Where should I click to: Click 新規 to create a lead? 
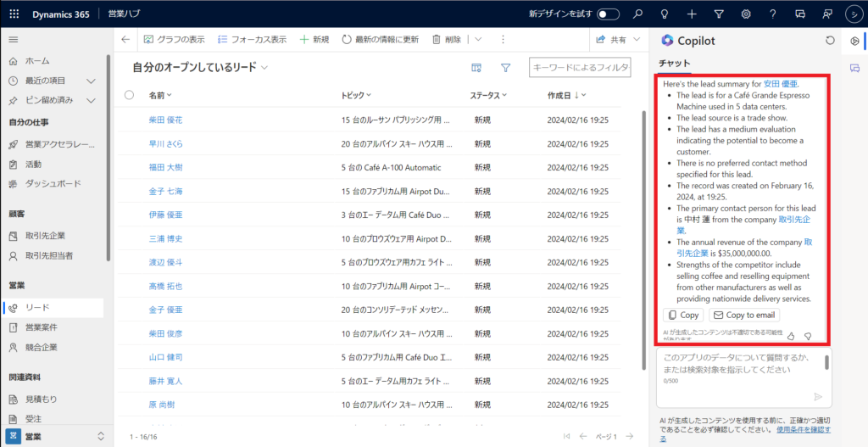point(314,39)
